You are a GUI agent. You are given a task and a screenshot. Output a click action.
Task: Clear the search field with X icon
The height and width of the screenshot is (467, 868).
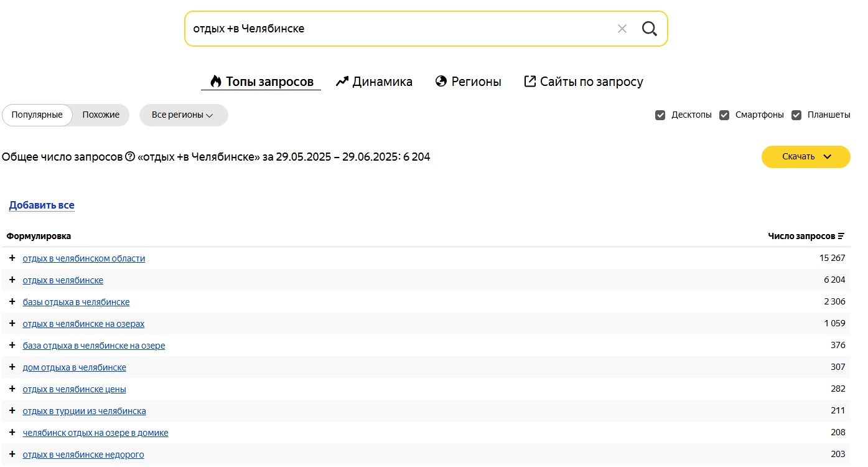coord(622,29)
